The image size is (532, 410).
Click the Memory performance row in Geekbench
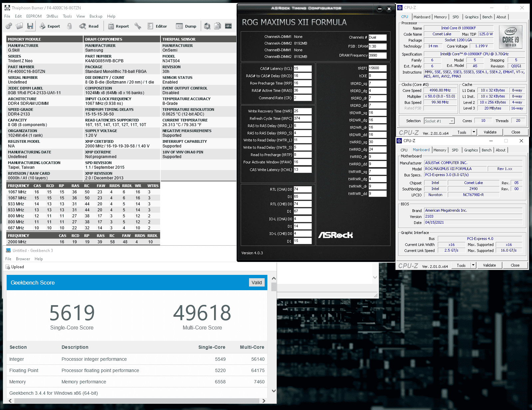pyautogui.click(x=137, y=382)
